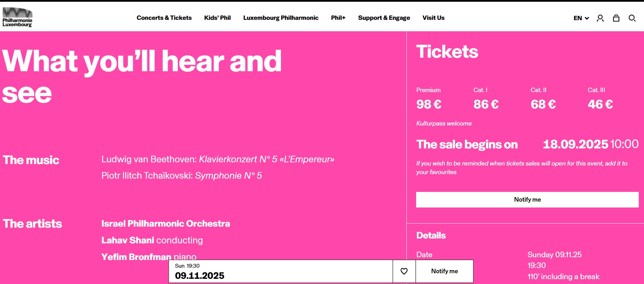
Task: Click the Philharmonie Luxembourg logo
Action: tap(17, 17)
